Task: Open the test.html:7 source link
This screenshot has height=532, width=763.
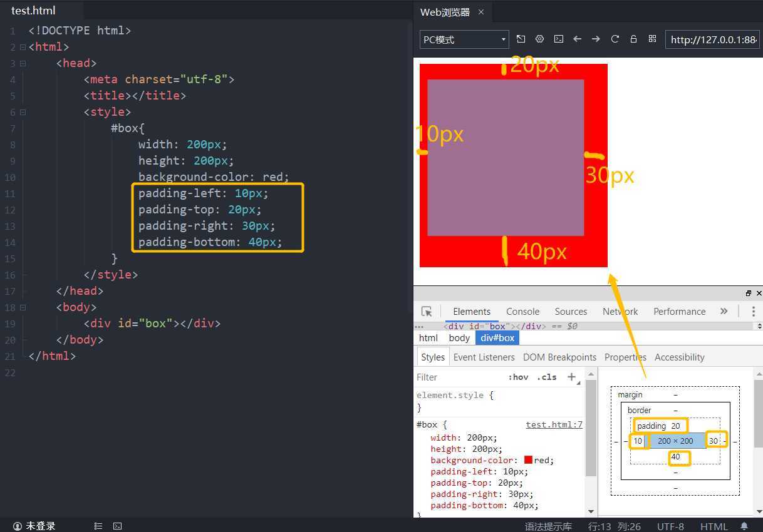Action: tap(554, 424)
